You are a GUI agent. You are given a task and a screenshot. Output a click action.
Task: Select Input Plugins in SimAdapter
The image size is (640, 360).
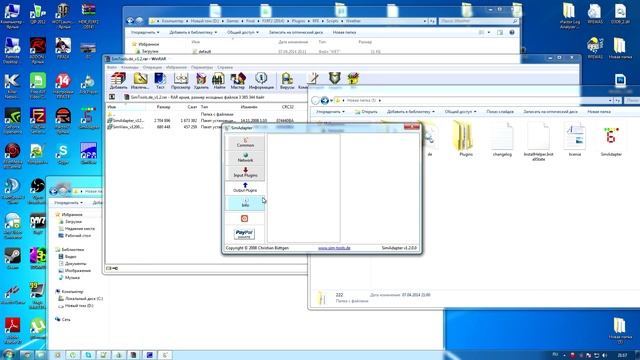coord(245,172)
